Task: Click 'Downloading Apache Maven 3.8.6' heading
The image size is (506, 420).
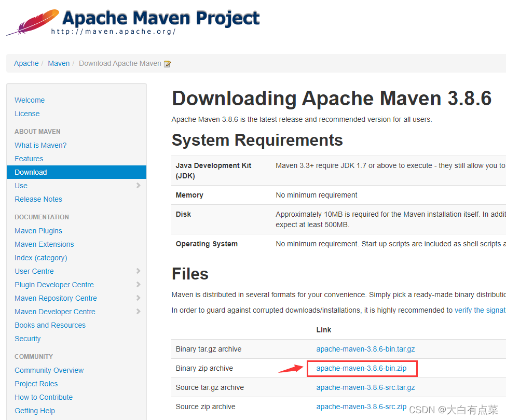Action: [332, 98]
